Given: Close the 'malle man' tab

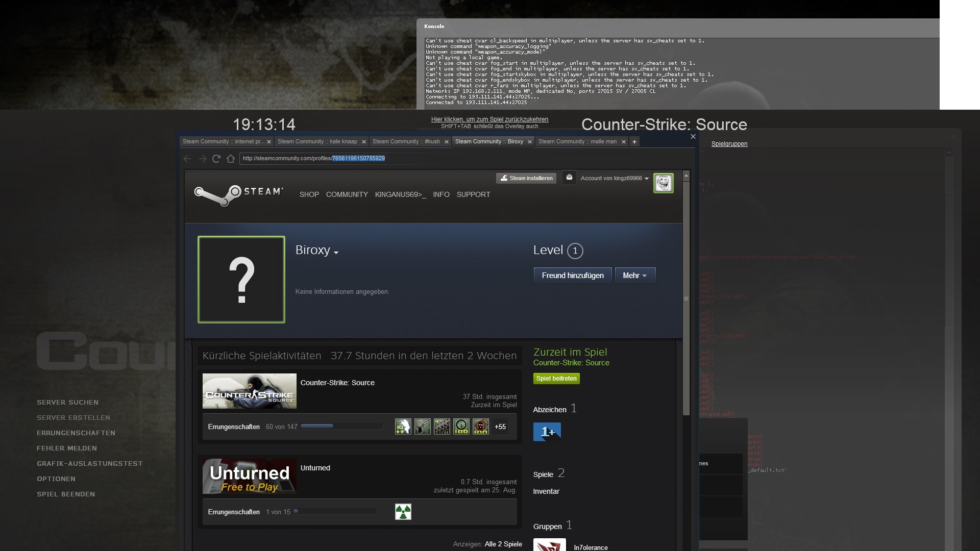Looking at the screenshot, I should (624, 142).
